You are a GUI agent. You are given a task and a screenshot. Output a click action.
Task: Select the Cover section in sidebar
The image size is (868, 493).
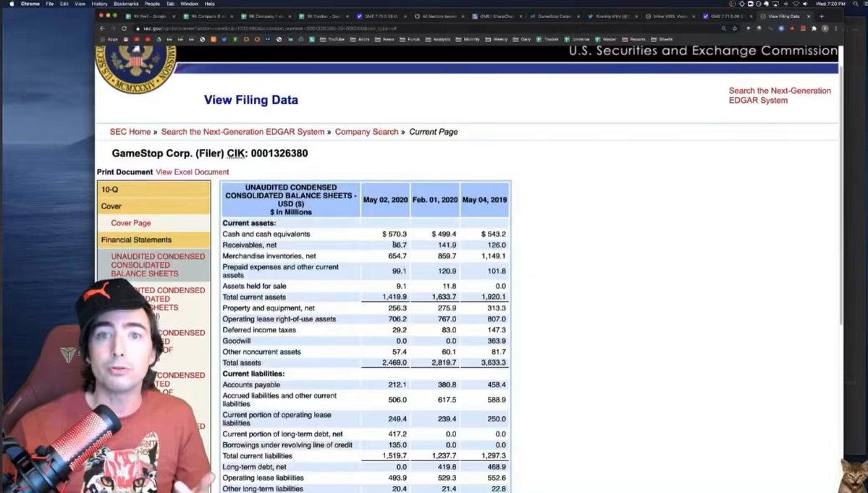[154, 206]
